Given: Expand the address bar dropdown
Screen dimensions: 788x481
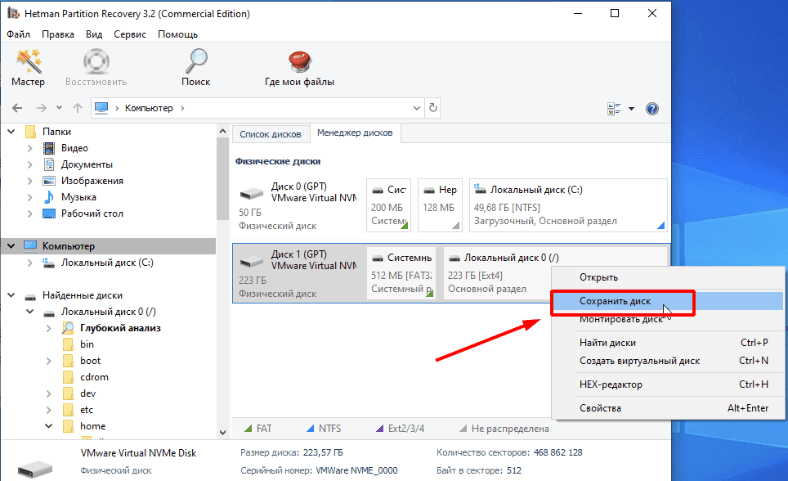Looking at the screenshot, I should pos(417,108).
